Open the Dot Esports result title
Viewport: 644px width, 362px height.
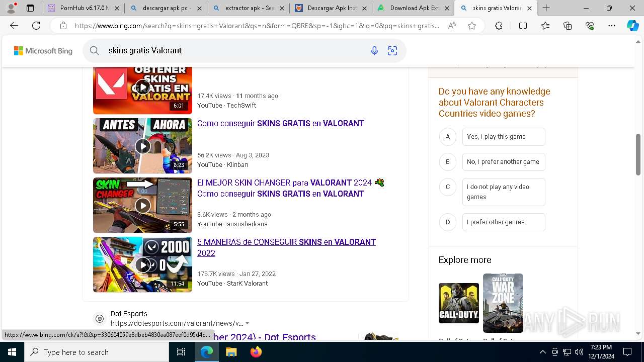265,336
